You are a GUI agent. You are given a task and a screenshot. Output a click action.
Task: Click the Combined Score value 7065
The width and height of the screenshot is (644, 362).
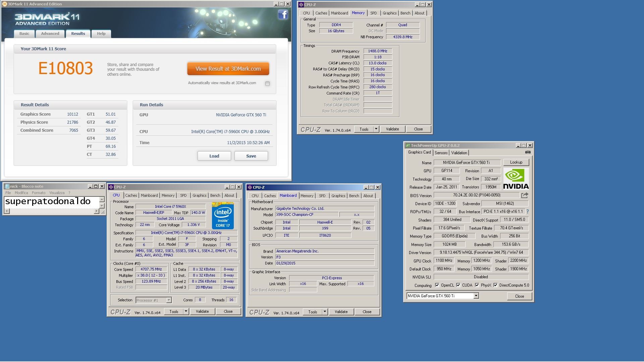(x=74, y=130)
